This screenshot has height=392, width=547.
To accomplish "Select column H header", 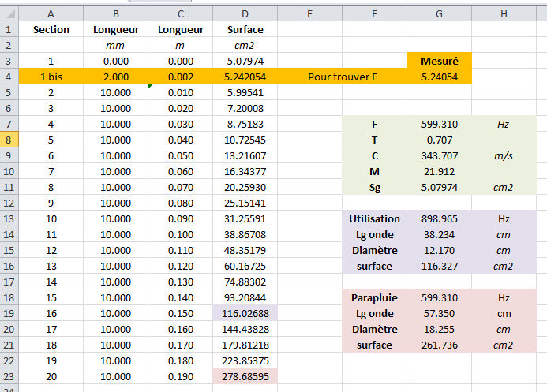I will coord(504,13).
